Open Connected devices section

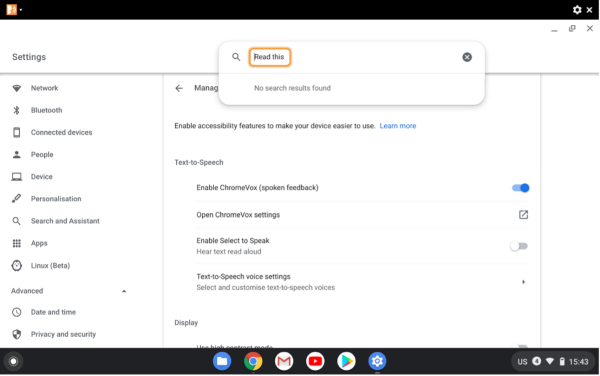[x=61, y=132]
